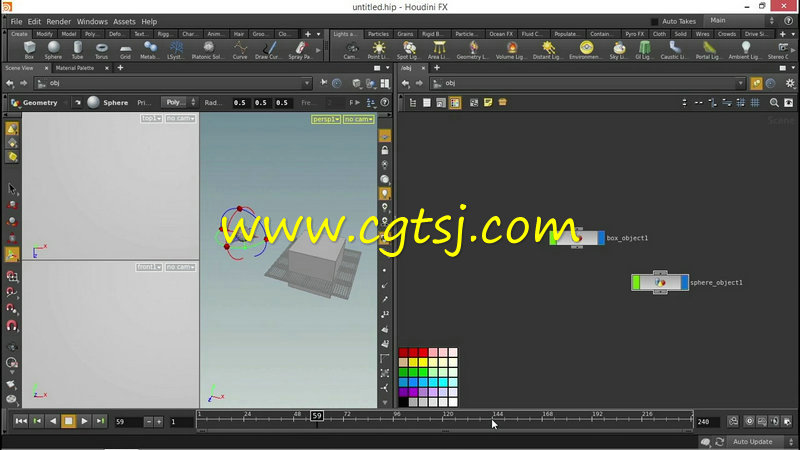The width and height of the screenshot is (800, 450).
Task: Add a Point Light
Action: 378,50
